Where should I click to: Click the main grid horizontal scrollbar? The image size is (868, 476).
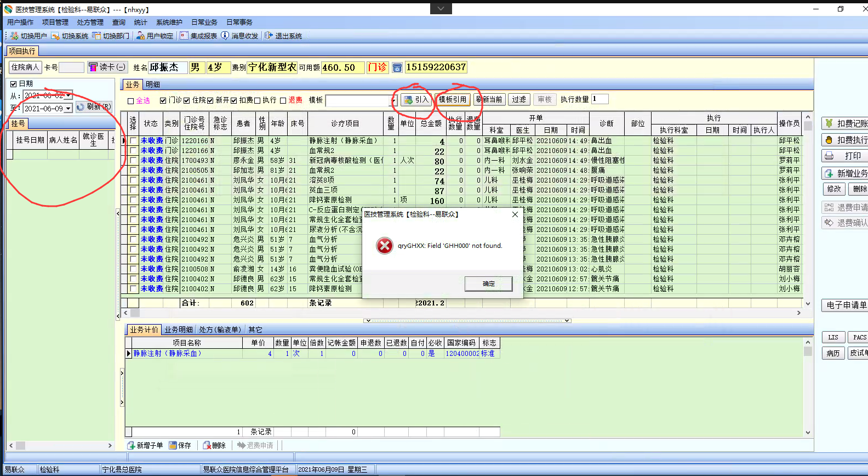(x=463, y=313)
